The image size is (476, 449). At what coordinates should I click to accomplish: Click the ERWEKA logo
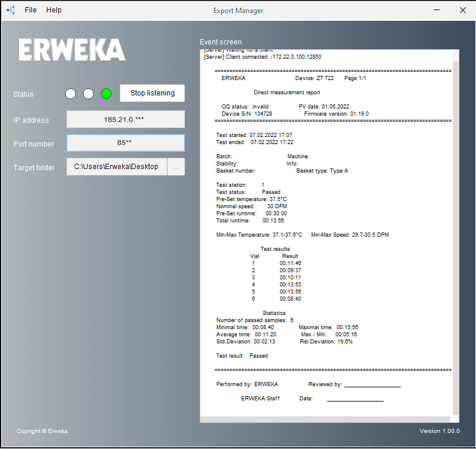click(72, 50)
